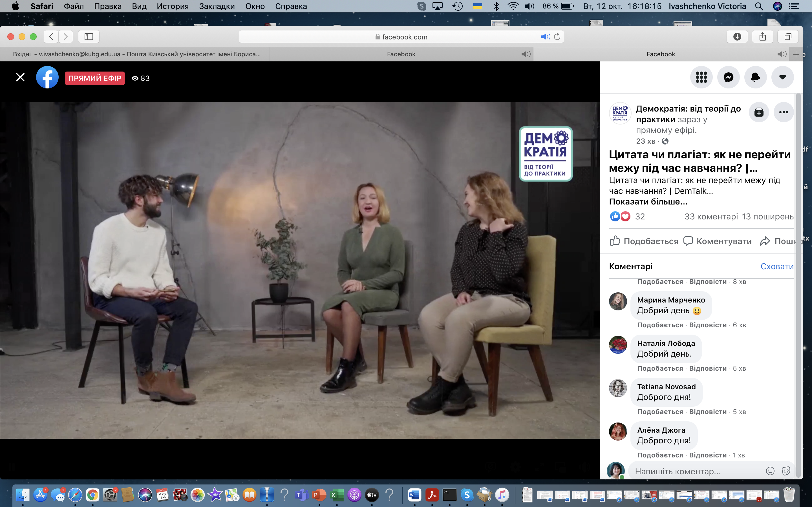Expand the account dropdown arrow
Screen dimensions: 812x507
coord(782,77)
